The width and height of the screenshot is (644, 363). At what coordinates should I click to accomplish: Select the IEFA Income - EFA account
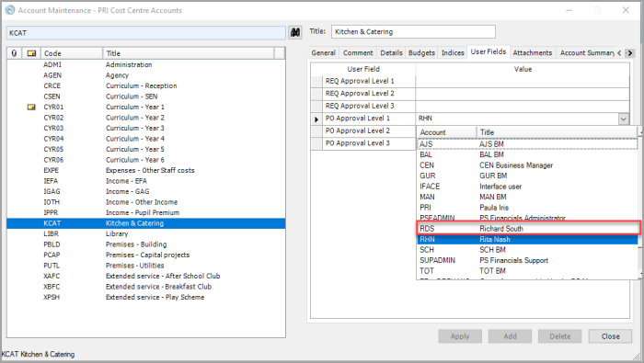(145, 181)
